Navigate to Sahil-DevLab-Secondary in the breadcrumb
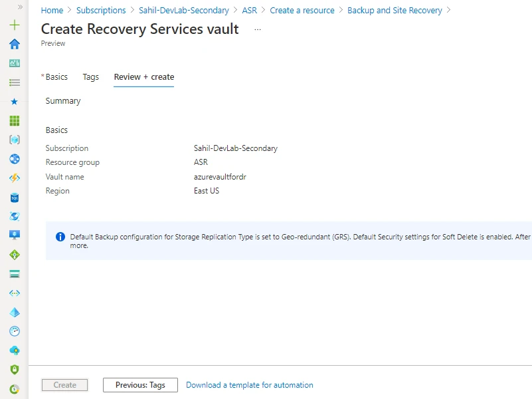The width and height of the screenshot is (532, 399). (184, 10)
